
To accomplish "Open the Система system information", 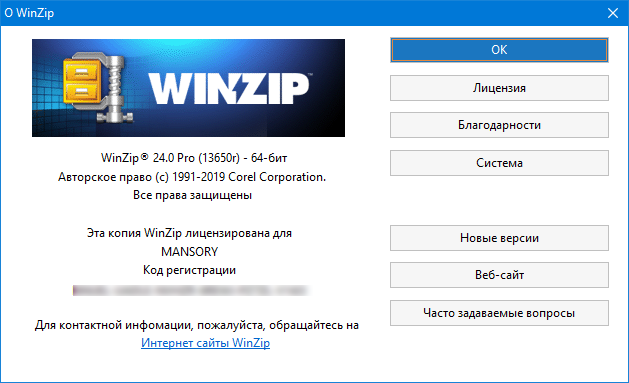I will coord(499,163).
